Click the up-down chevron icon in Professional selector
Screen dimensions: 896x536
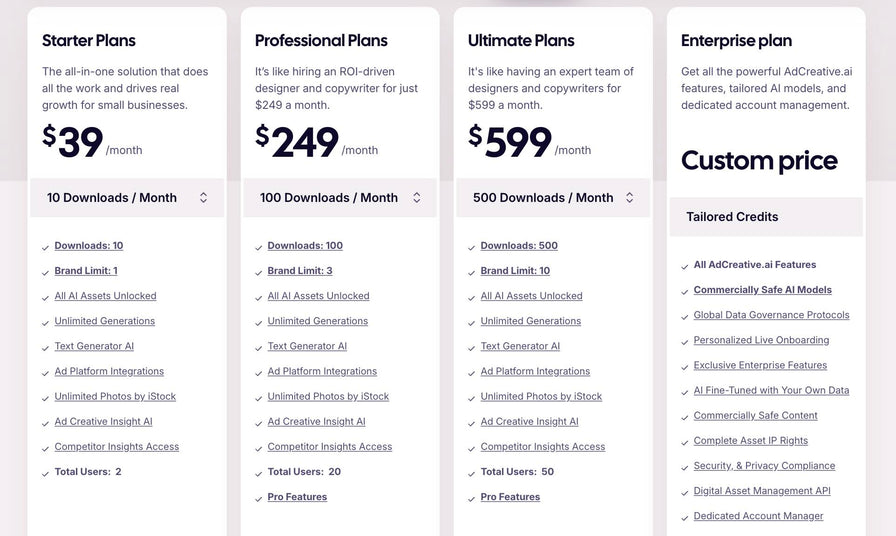(417, 198)
